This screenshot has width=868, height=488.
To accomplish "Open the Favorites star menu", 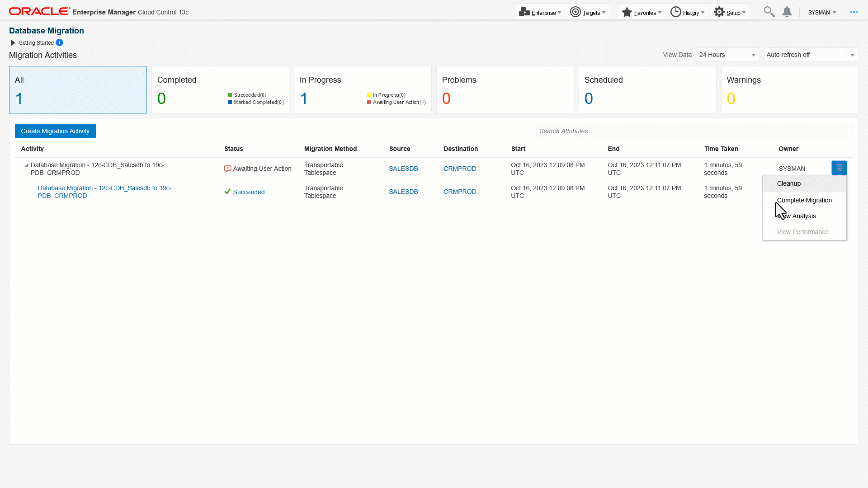I will coord(627,12).
